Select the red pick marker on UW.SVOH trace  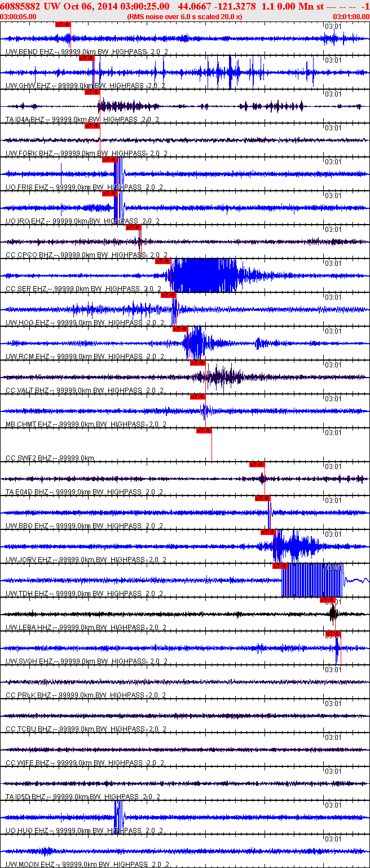tap(333, 634)
